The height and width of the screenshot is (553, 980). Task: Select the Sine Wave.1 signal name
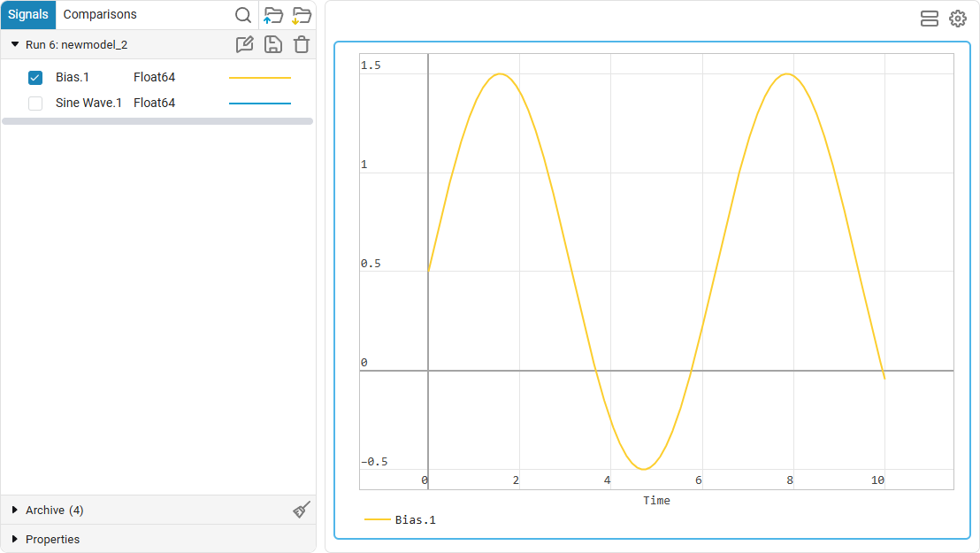[x=88, y=104]
